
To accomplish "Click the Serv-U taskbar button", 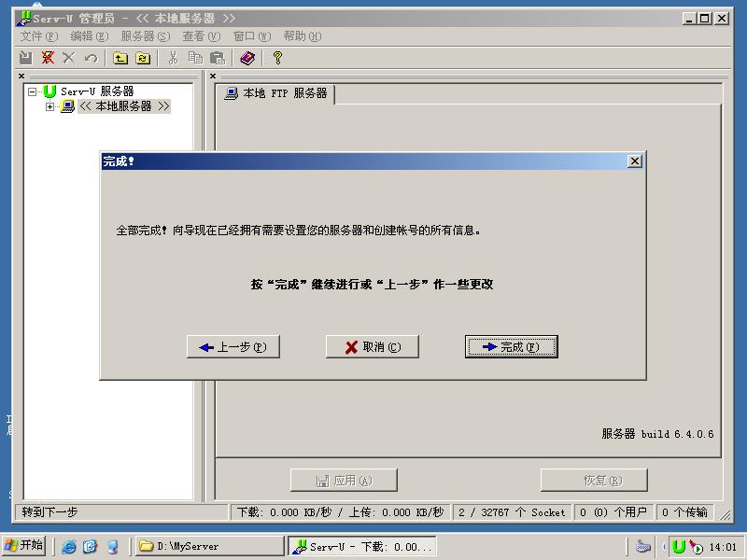I will click(x=362, y=546).
